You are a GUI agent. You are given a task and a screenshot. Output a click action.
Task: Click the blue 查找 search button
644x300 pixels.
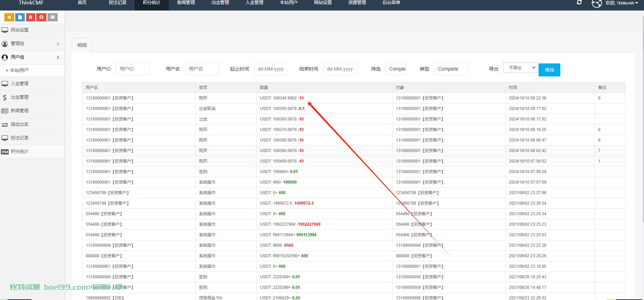549,70
